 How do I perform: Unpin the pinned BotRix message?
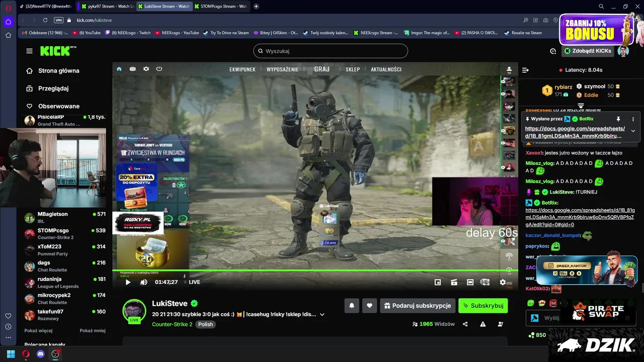(618, 119)
